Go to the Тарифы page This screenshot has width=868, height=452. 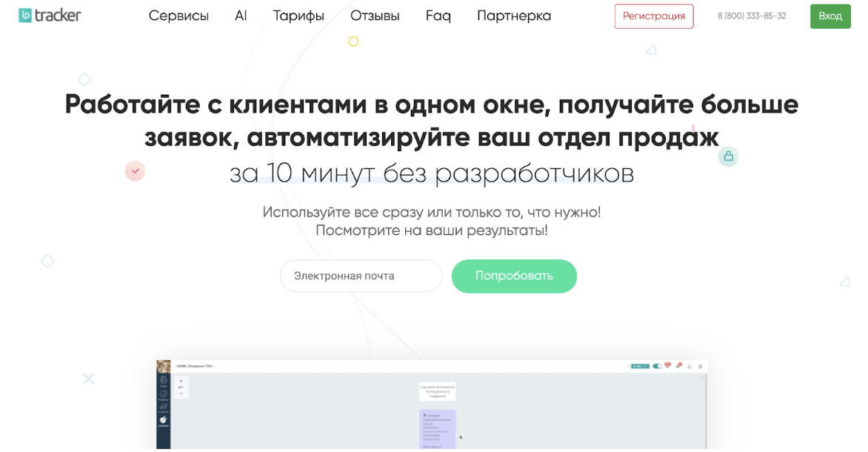coord(298,16)
